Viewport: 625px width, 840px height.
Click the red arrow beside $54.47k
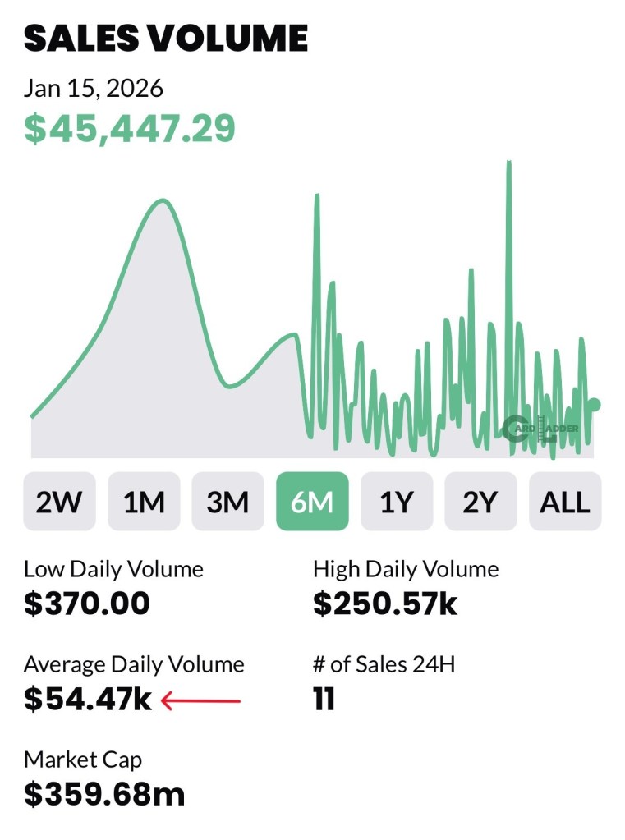[201, 701]
